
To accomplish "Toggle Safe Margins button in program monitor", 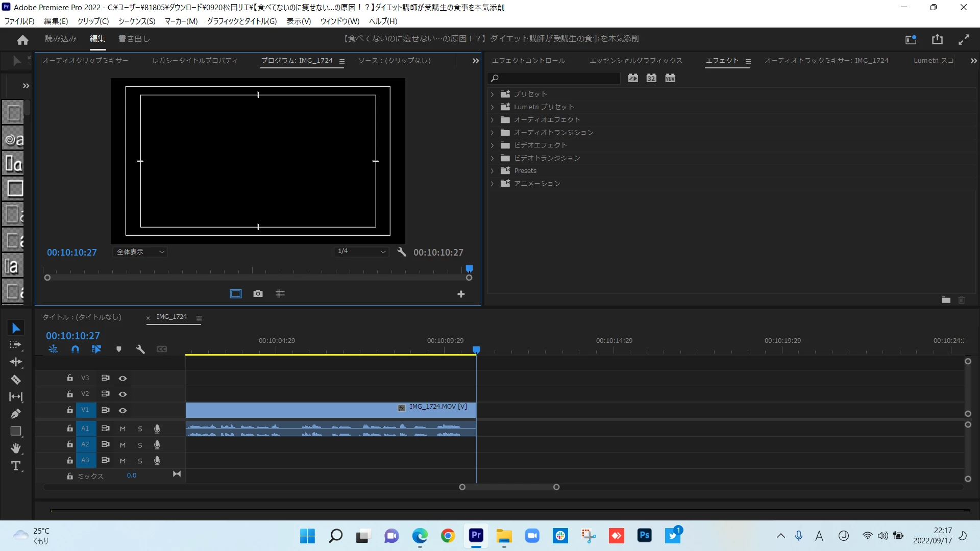I will pos(235,294).
